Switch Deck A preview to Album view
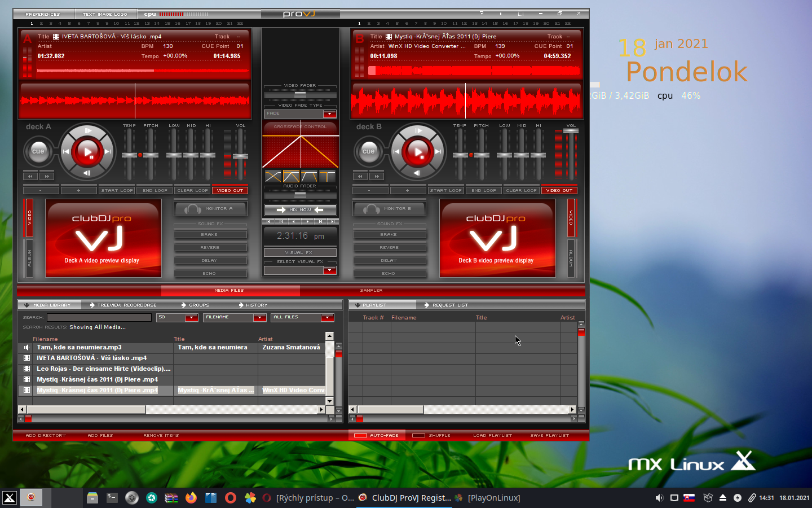This screenshot has height=508, width=812. pyautogui.click(x=29, y=259)
